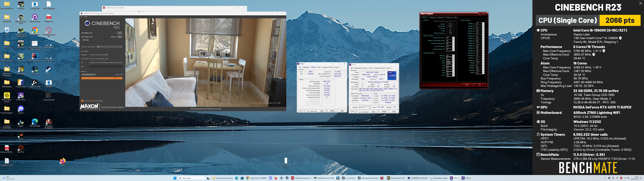The height and width of the screenshot is (181, 644).
Task: Click the Windows Start button on taskbar
Action: pyautogui.click(x=174, y=178)
